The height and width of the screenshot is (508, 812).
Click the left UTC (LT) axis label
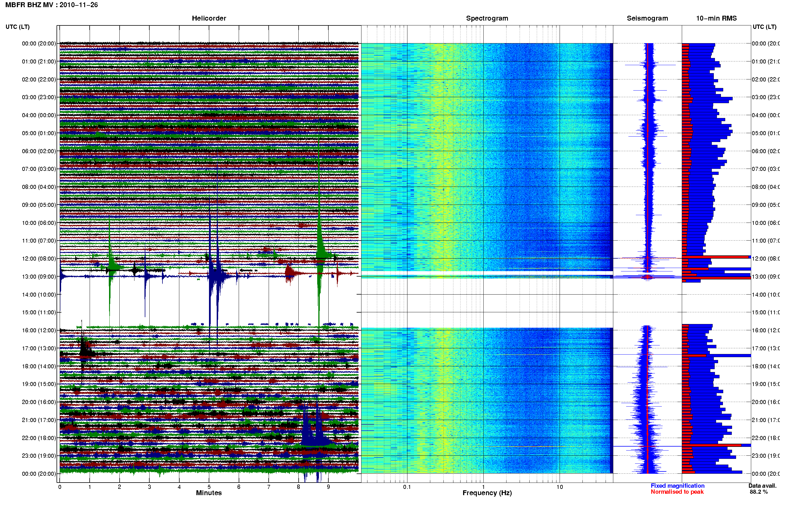(x=17, y=27)
